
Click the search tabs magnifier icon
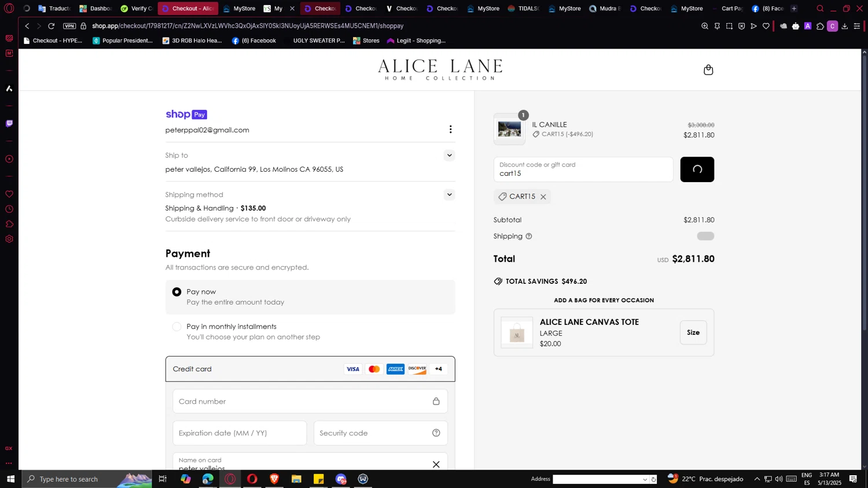[820, 9]
